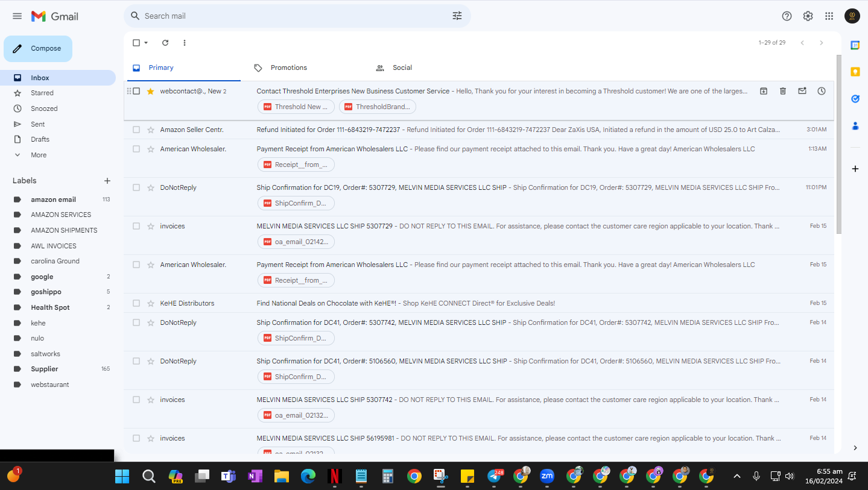
Task: Open OneNote from the taskbar
Action: [255, 476]
